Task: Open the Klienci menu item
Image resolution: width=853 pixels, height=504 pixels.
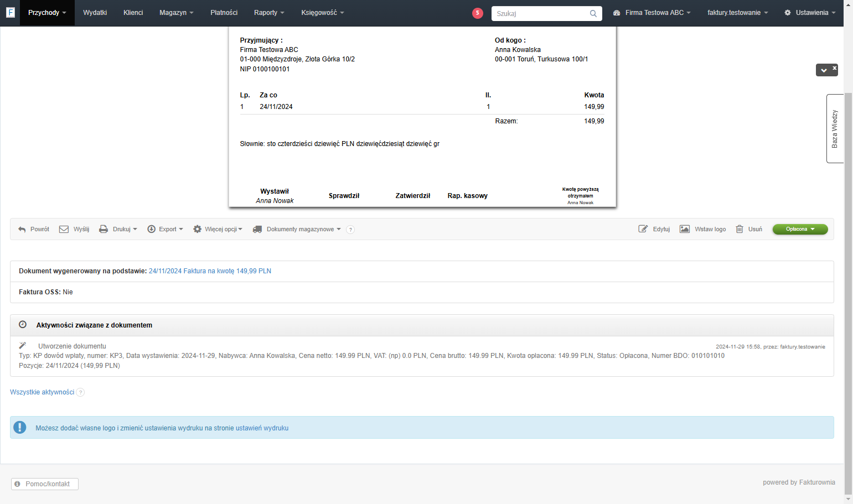Action: [133, 13]
